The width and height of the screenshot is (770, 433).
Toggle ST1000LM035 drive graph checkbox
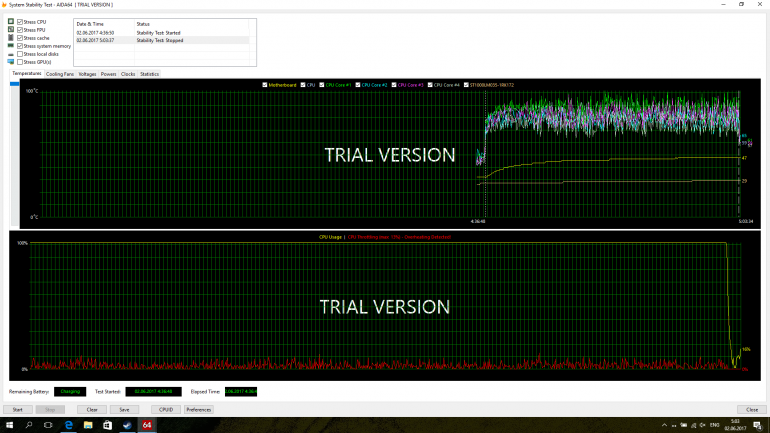[x=466, y=85]
